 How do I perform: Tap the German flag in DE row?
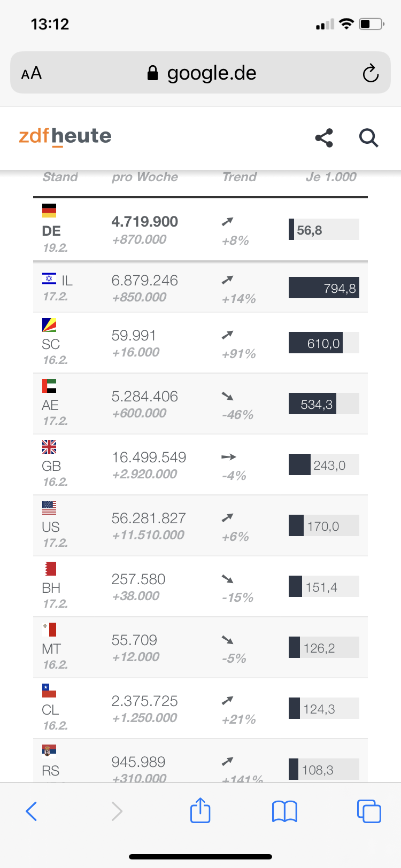49,211
